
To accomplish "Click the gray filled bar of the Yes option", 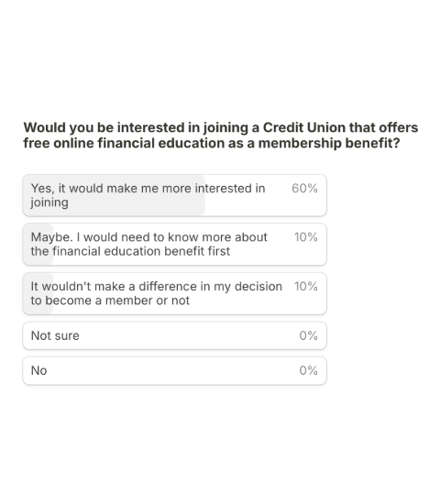I will [x=115, y=195].
